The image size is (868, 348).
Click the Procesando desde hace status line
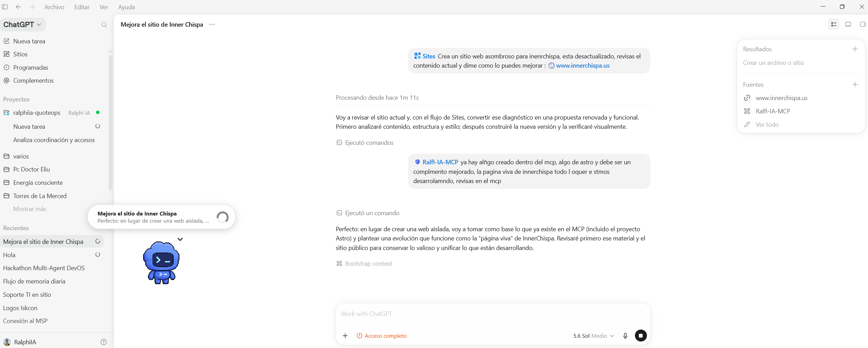click(377, 98)
